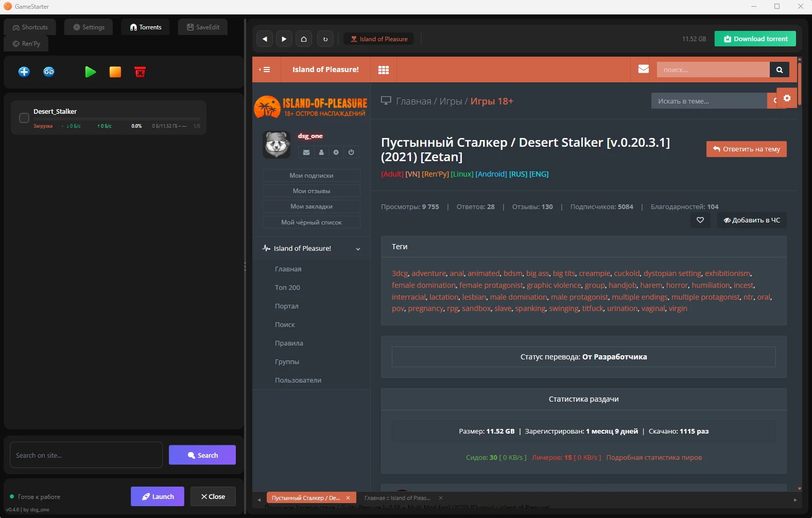Click the add link icon in torrent toolbar
This screenshot has width=812, height=518.
tap(49, 72)
